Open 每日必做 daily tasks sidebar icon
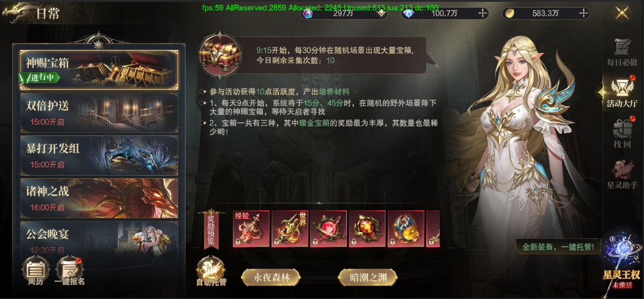Image resolution: width=644 pixels, height=299 pixels. tap(622, 52)
